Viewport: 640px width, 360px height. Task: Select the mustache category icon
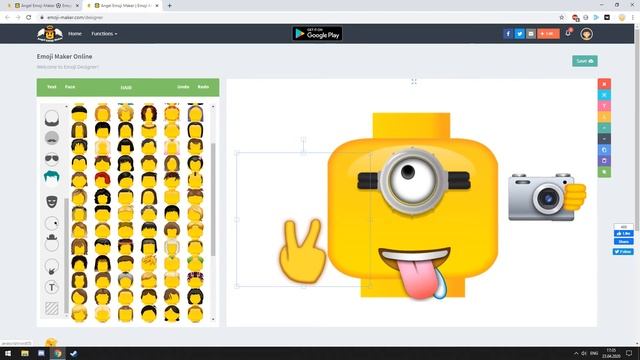pos(52,138)
